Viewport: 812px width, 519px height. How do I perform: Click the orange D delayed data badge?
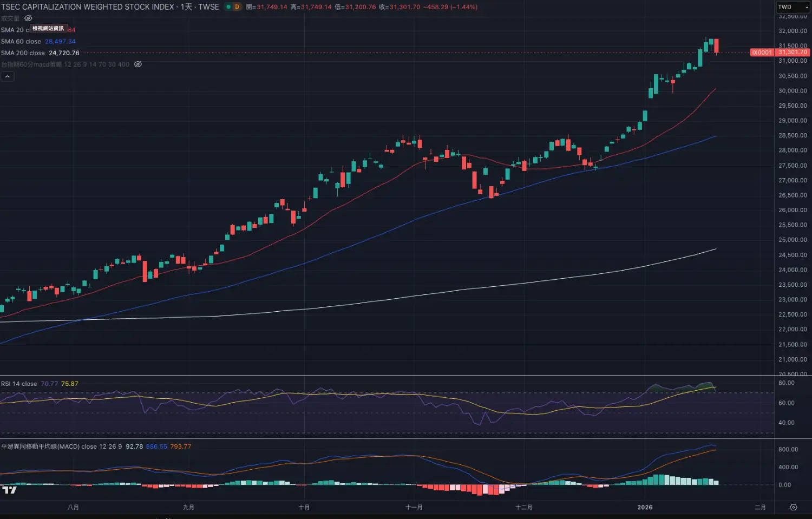237,7
